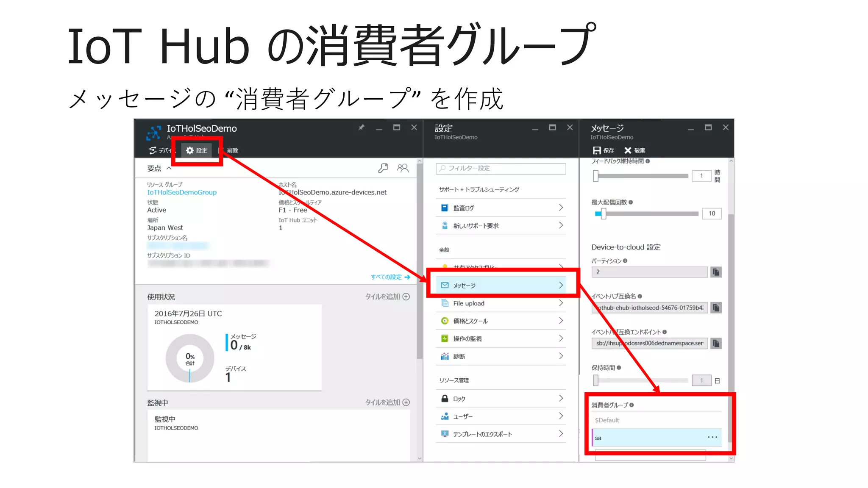Click the 診断 chart icon
868x488 pixels.
coord(445,356)
